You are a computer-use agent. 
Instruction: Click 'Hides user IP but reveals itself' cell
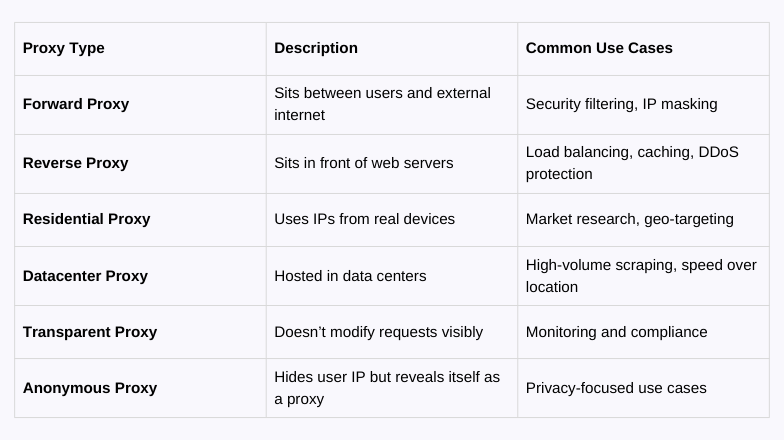click(x=392, y=388)
